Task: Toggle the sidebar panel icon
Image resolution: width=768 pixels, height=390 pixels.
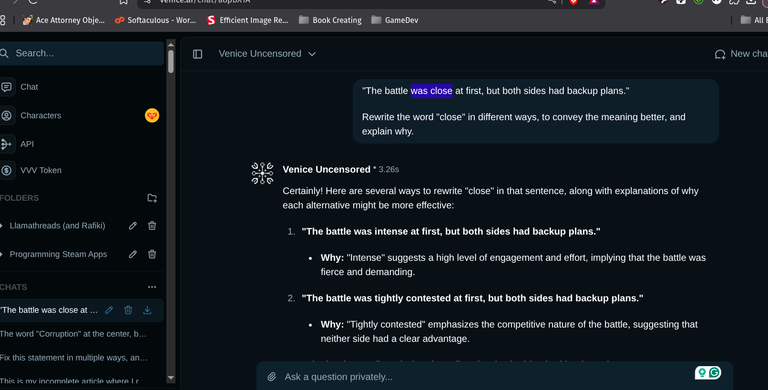Action: pyautogui.click(x=197, y=54)
